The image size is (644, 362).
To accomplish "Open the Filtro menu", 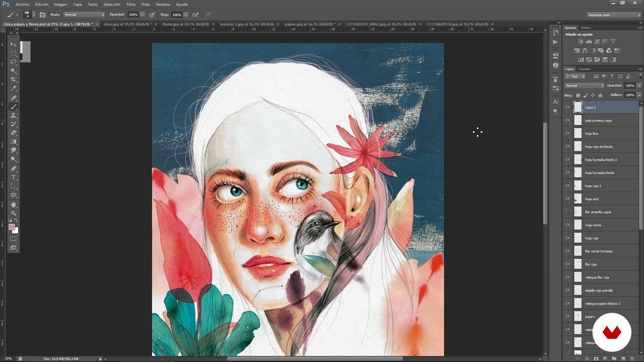I will (x=131, y=4).
